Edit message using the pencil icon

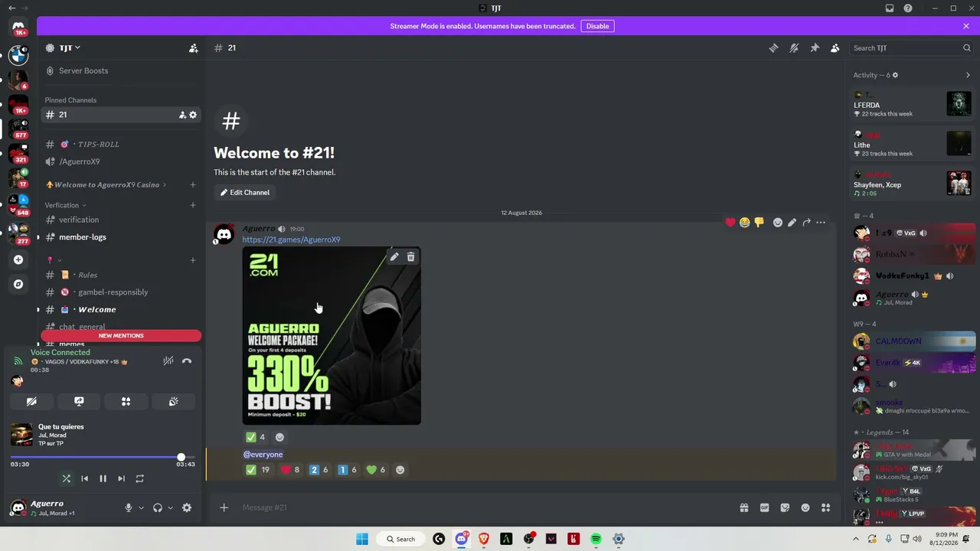pos(792,223)
